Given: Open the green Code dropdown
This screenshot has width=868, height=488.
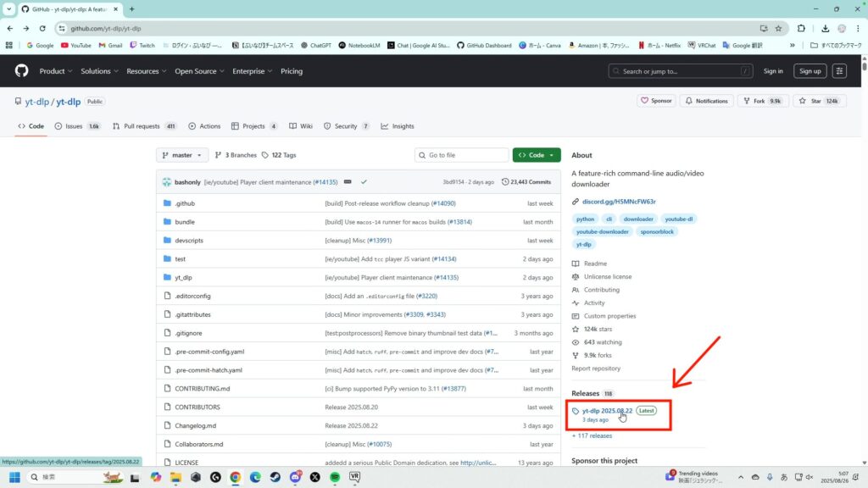Looking at the screenshot, I should (536, 155).
